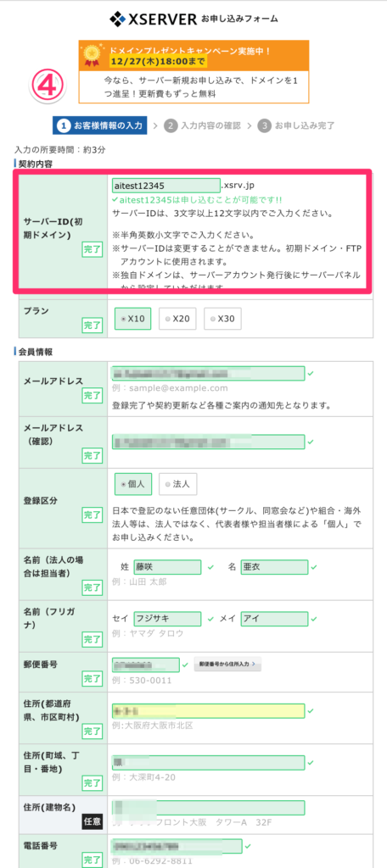This screenshot has width=387, height=868.
Task: Click the pink circled number 4 badge
Action: [48, 86]
